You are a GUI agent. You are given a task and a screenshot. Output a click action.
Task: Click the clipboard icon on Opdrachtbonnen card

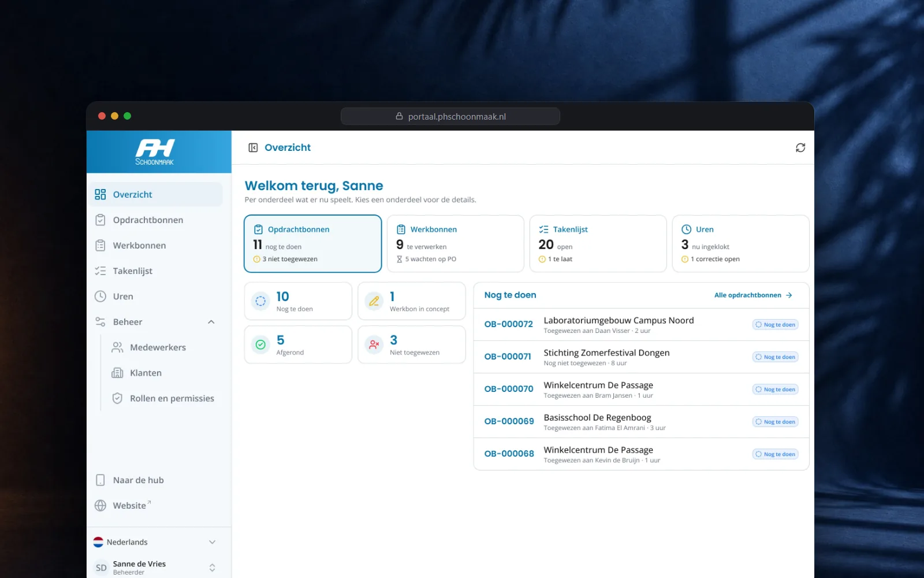[258, 229]
